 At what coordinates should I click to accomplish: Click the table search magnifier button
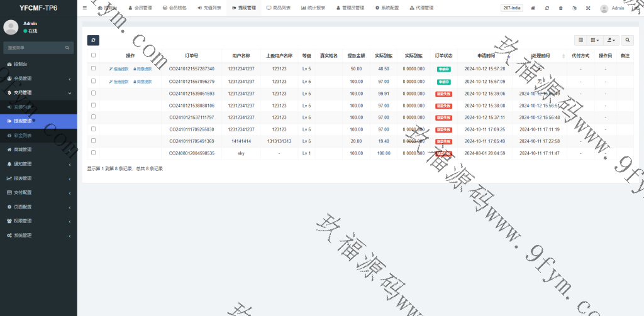click(627, 40)
